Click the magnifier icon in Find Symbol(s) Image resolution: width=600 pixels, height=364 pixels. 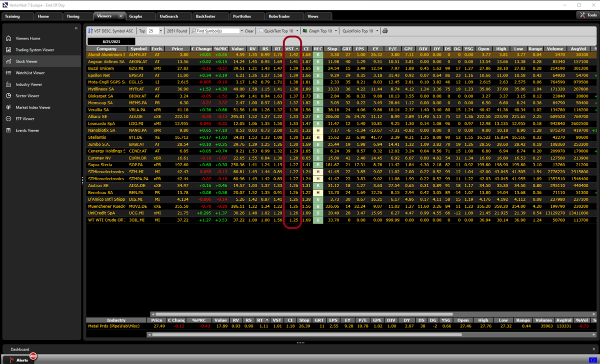pos(194,31)
